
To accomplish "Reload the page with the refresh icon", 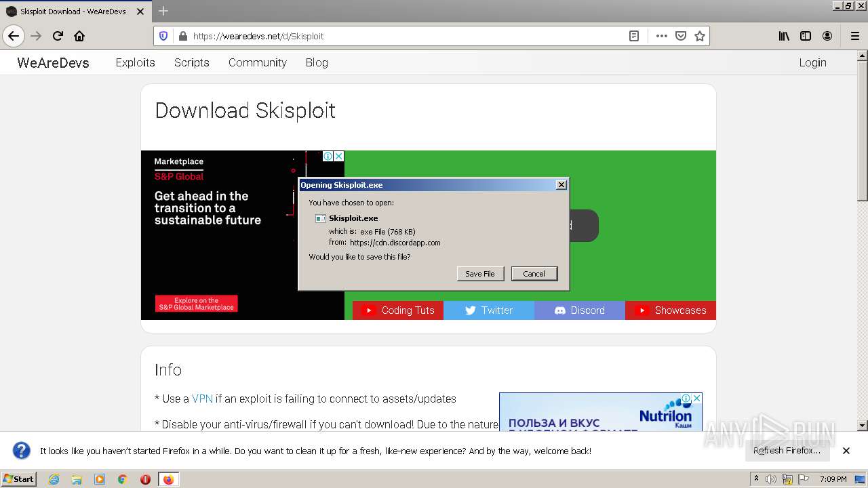I will point(58,36).
